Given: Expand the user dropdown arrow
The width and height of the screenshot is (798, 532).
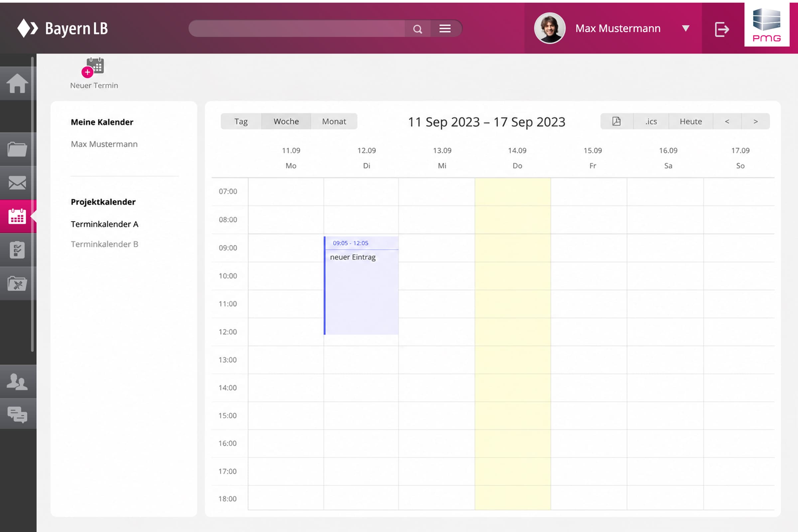Looking at the screenshot, I should (x=686, y=28).
